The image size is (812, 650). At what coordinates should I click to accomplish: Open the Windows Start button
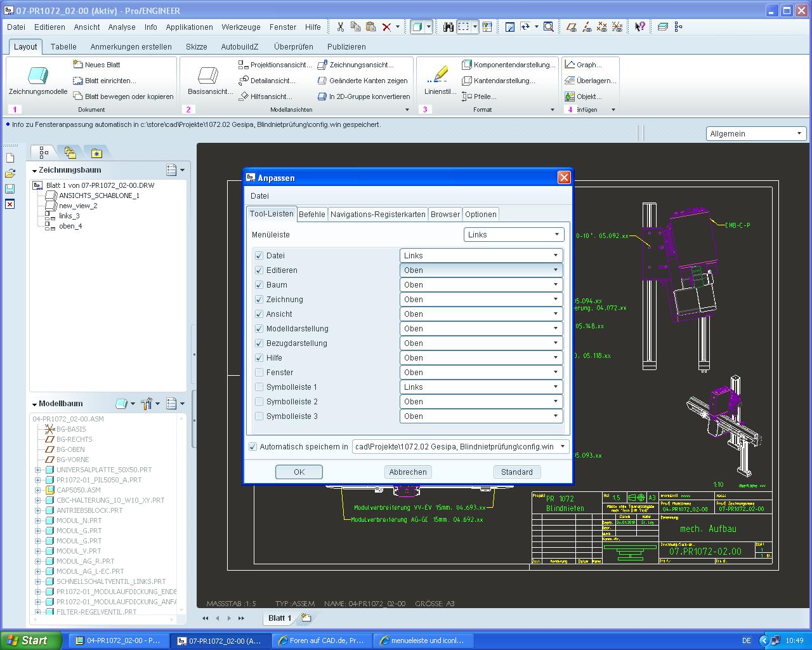pyautogui.click(x=31, y=640)
